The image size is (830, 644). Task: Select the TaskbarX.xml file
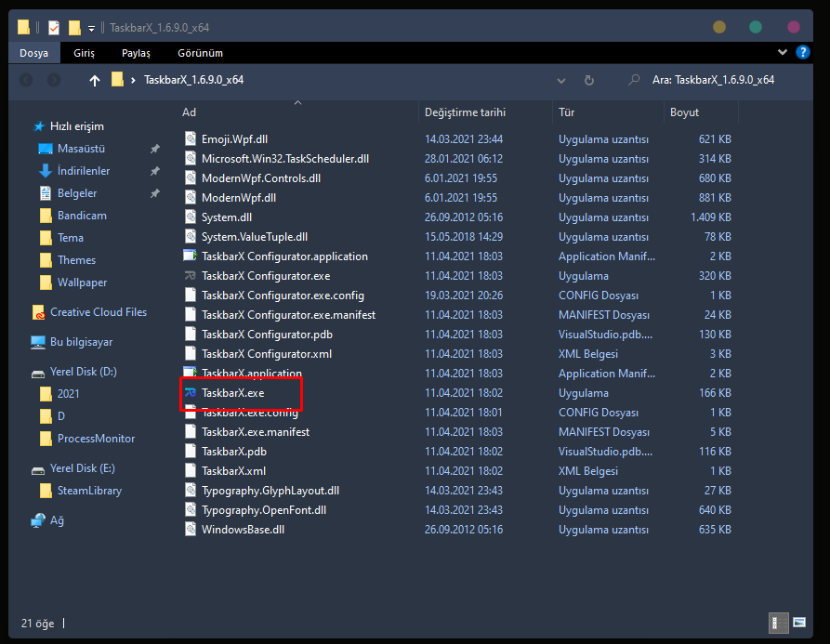click(233, 471)
